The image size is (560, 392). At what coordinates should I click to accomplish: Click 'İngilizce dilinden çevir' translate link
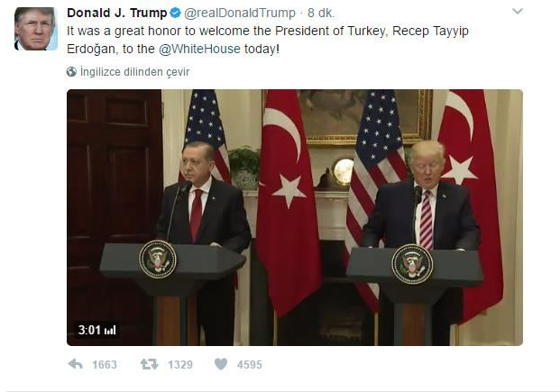[134, 72]
